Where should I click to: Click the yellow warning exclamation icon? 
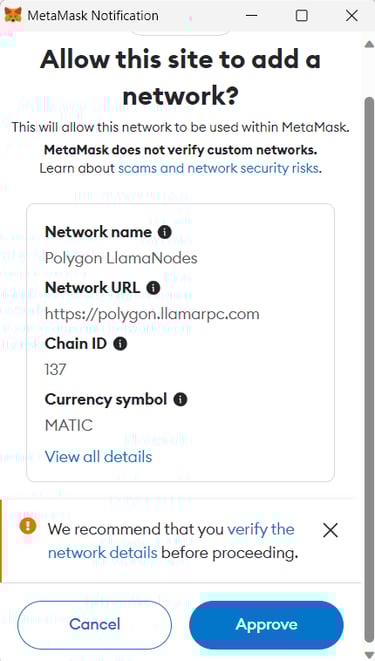[28, 525]
